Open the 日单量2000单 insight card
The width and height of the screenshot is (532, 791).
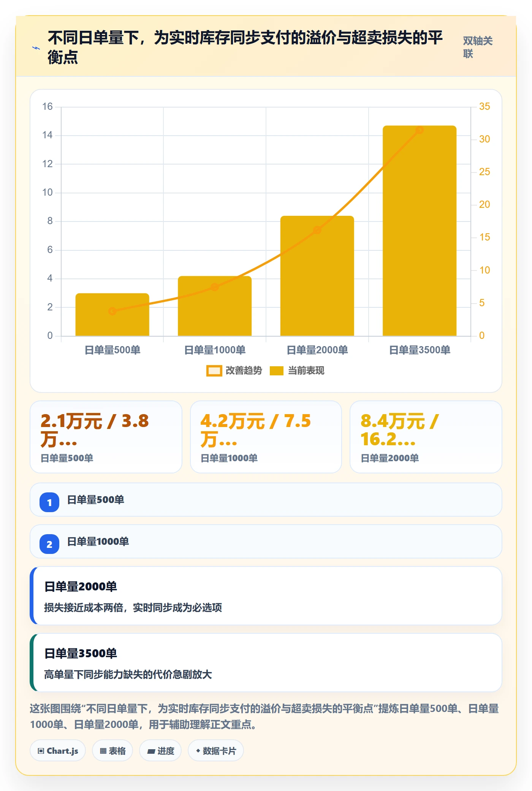click(266, 596)
